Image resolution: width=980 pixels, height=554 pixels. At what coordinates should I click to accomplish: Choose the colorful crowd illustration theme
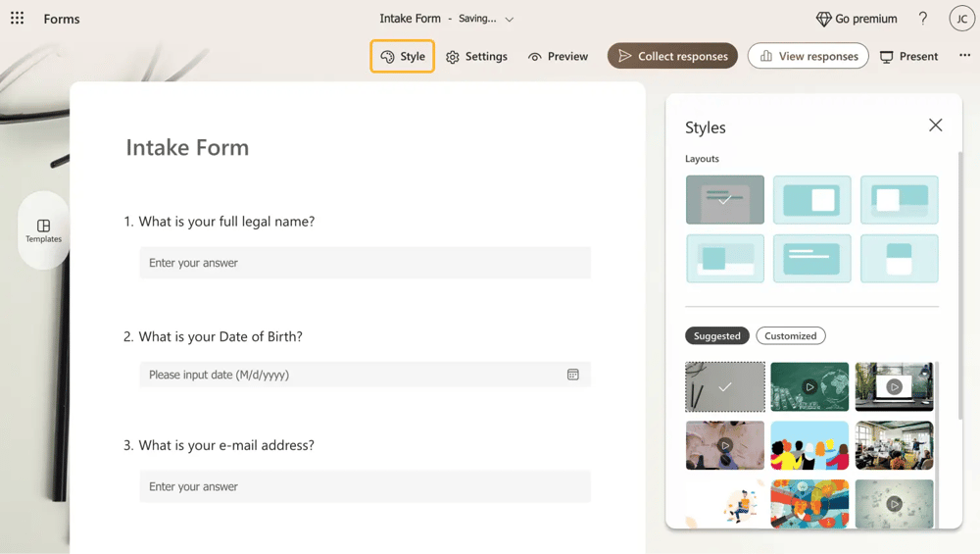pyautogui.click(x=809, y=445)
